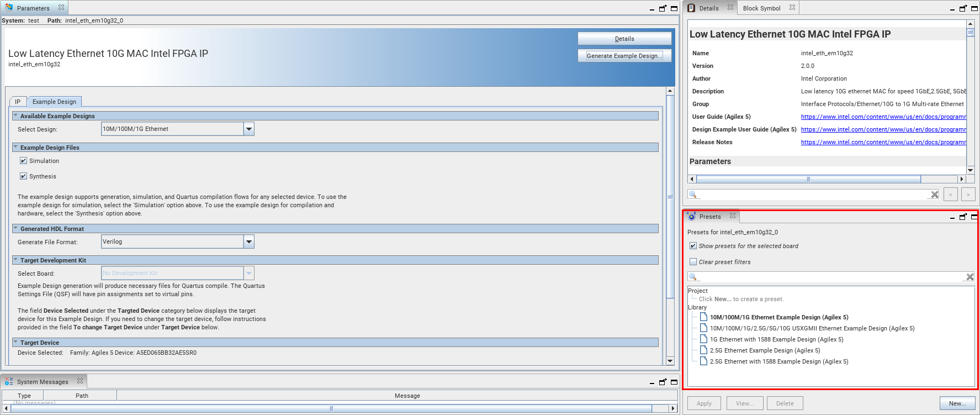Go to next search result in Details
Image resolution: width=980 pixels, height=415 pixels.
click(x=968, y=195)
